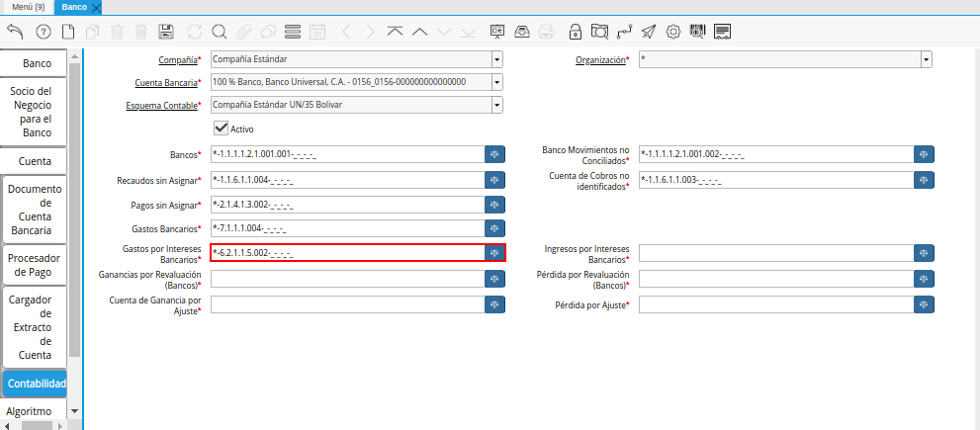Go to detail record with right chevron
Image resolution: width=980 pixels, height=430 pixels.
(371, 32)
